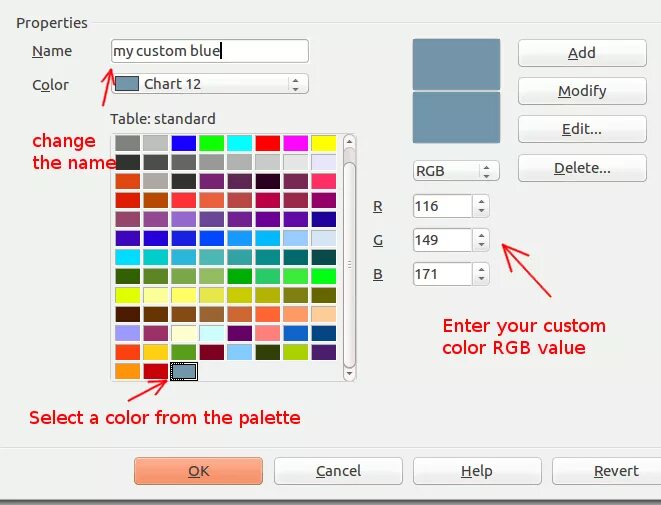Select the maroon swatch in twelfth row

(212, 352)
